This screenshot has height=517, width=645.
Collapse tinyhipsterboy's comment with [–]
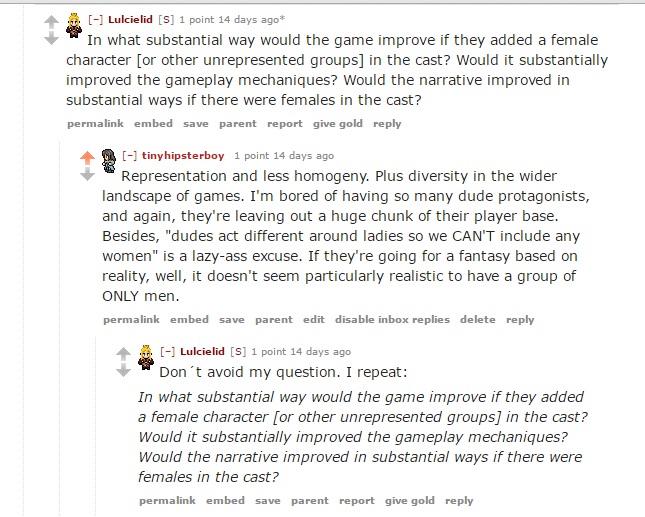click(131, 156)
